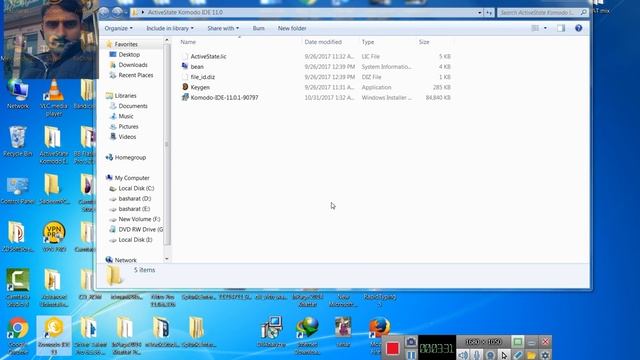
Task: Select the Keygen application
Action: pyautogui.click(x=200, y=87)
